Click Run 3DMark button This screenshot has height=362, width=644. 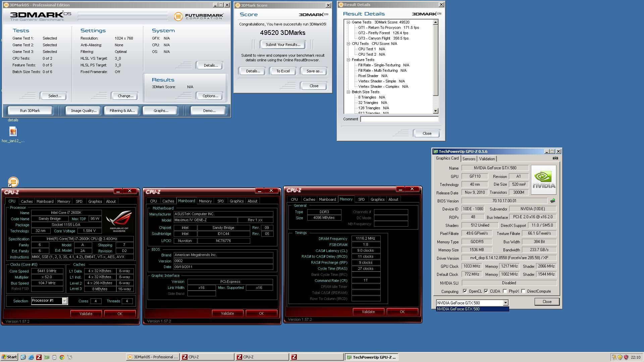pyautogui.click(x=30, y=111)
